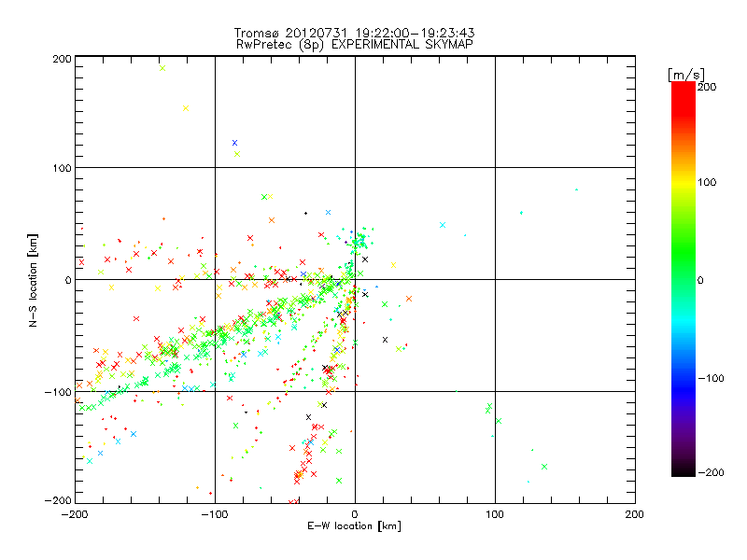The height and width of the screenshot is (560, 747).
Task: Click the E-W axis tick label "-200"
Action: tap(75, 514)
